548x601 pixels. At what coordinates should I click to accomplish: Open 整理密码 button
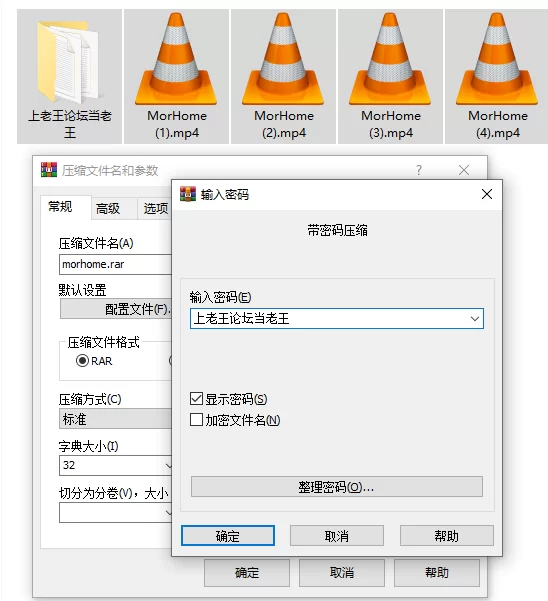click(336, 487)
